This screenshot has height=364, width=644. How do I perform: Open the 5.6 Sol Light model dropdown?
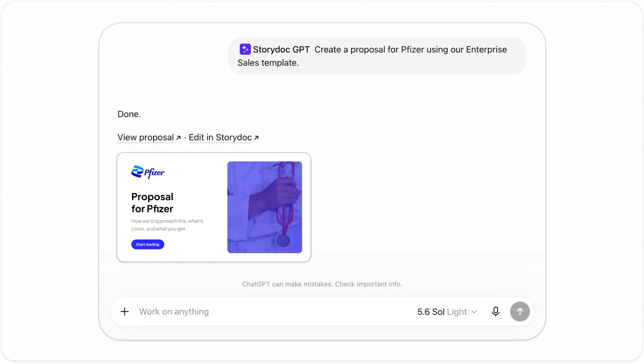click(447, 311)
